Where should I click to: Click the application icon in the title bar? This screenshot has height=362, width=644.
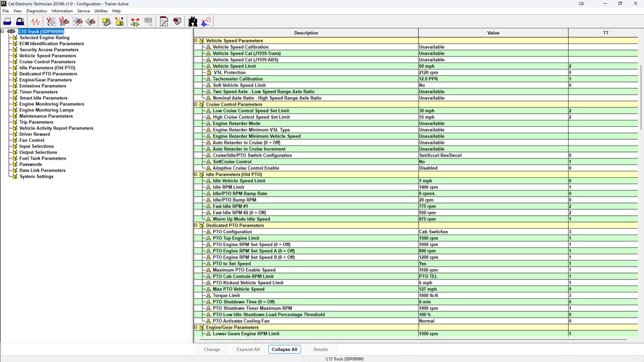point(4,4)
